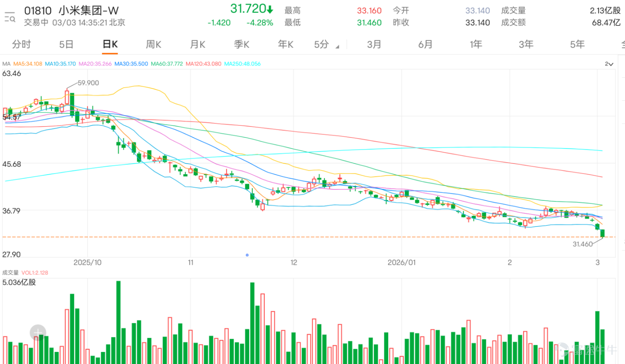Set chart range to 1年
625x364 pixels.
pyautogui.click(x=476, y=45)
